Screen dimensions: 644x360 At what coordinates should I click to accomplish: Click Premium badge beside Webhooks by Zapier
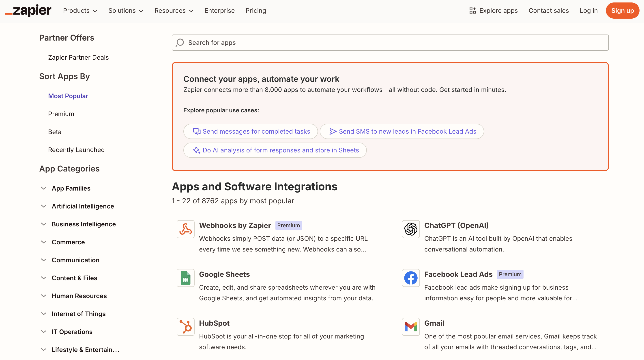pyautogui.click(x=288, y=225)
